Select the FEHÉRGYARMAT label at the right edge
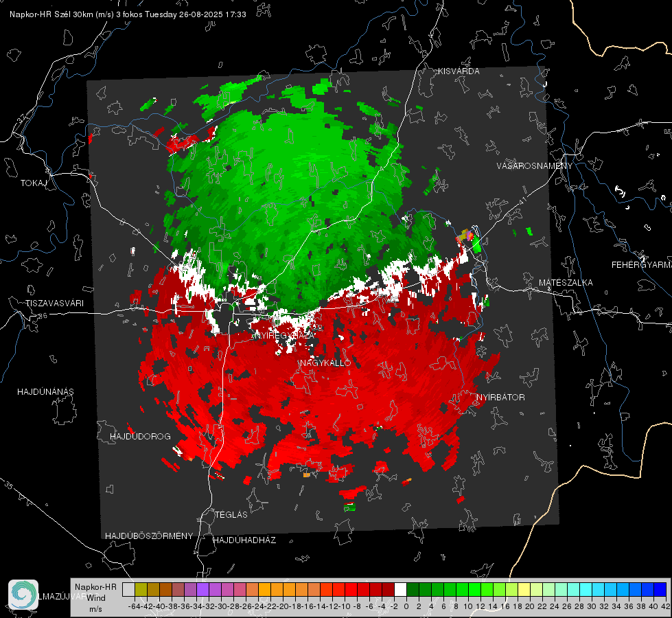Image resolution: width=672 pixels, height=618 pixels. pos(641,265)
